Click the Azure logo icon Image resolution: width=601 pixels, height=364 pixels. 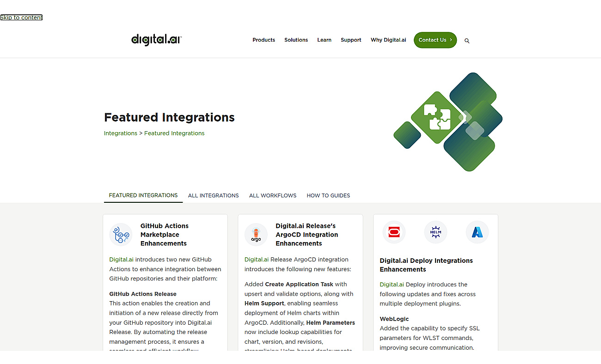(477, 232)
